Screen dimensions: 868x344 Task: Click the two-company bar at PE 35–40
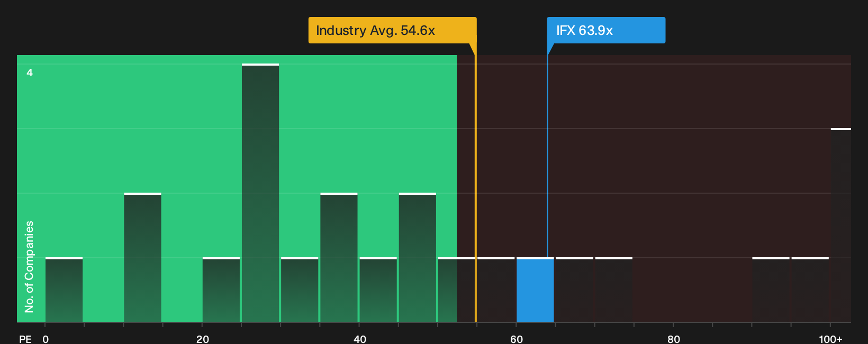339,257
